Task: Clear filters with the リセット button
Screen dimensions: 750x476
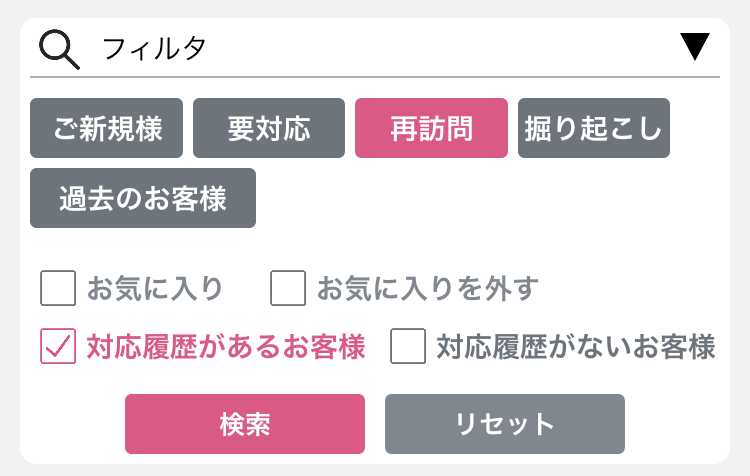Action: (505, 424)
